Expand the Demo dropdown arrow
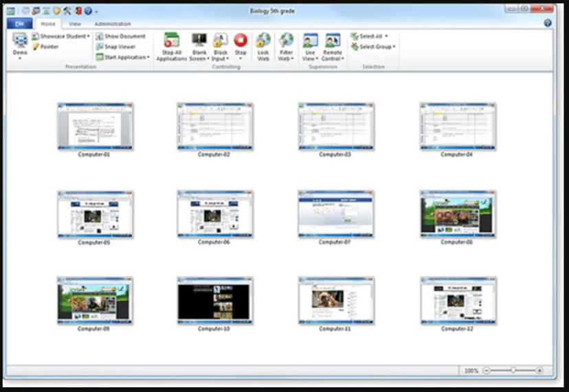The height and width of the screenshot is (392, 569). [20, 58]
